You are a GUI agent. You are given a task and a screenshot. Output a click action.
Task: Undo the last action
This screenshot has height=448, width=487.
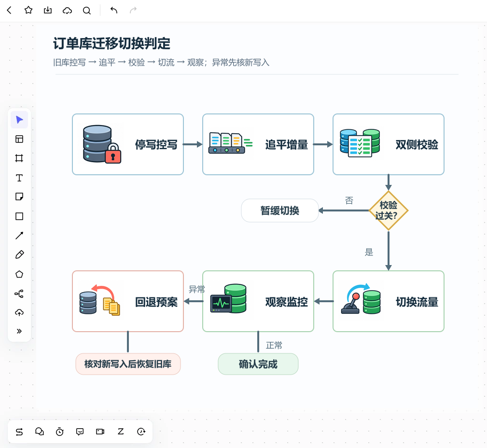tap(114, 10)
